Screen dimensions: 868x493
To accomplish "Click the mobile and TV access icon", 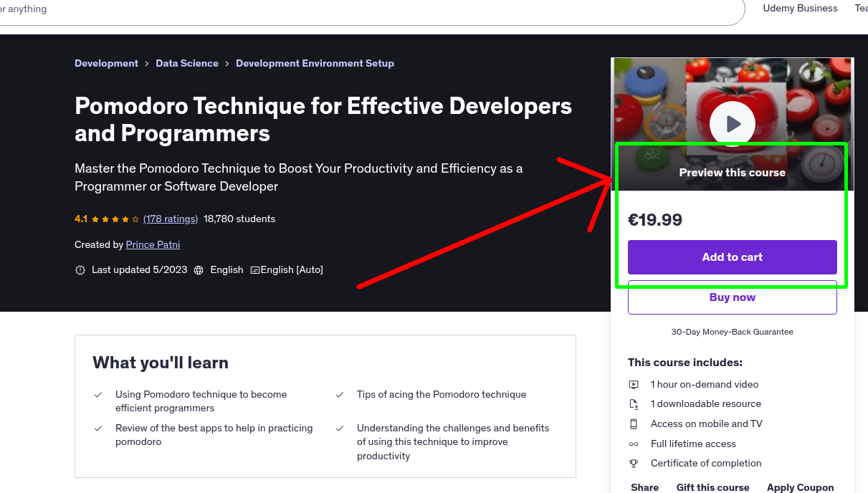I will 634,423.
